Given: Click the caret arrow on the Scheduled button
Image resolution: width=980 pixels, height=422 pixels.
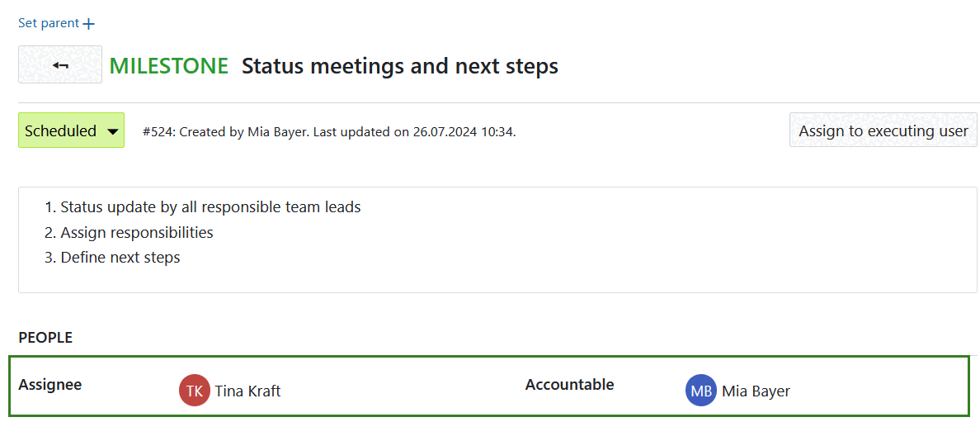Looking at the screenshot, I should point(113,131).
